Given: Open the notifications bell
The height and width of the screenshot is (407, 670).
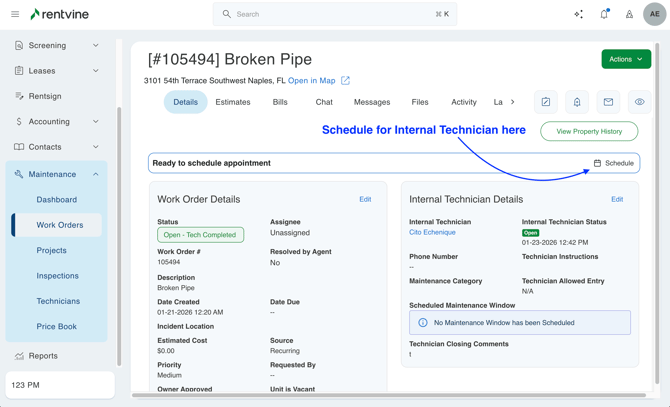Looking at the screenshot, I should coord(604,14).
